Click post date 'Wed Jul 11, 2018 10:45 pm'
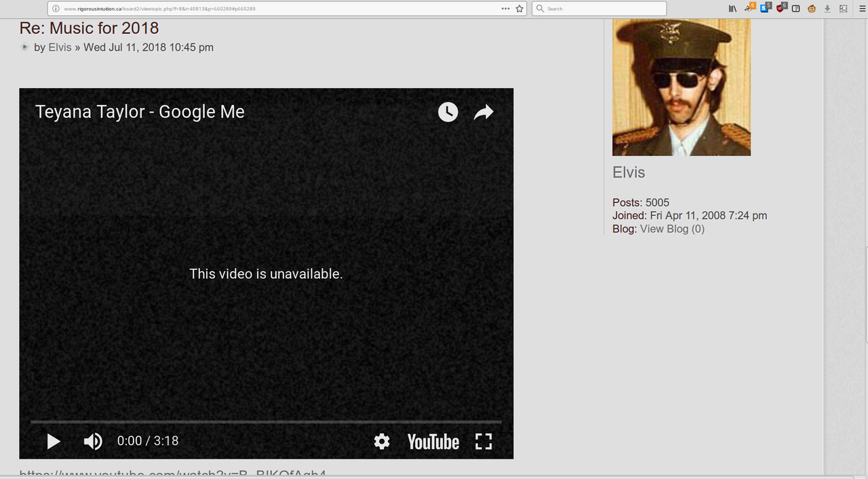 [x=149, y=47]
